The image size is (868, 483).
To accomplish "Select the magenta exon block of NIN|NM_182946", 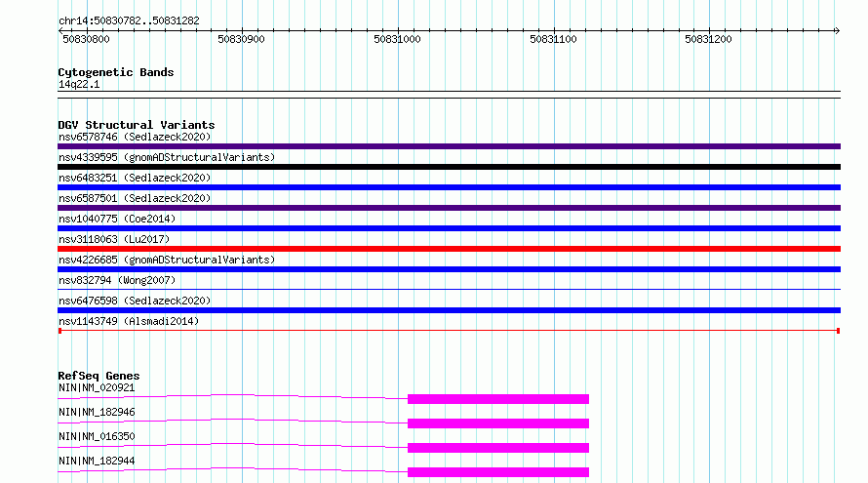I will 498,423.
